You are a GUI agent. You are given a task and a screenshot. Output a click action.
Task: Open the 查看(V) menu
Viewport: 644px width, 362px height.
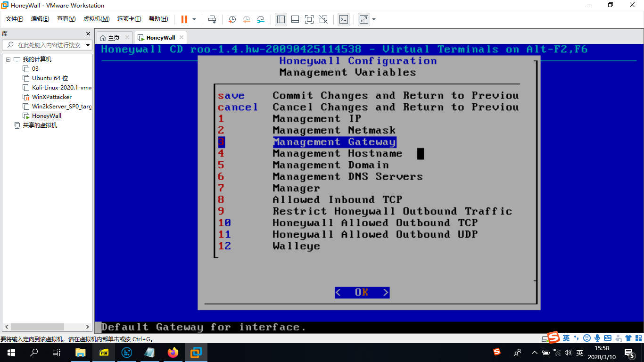(x=66, y=19)
